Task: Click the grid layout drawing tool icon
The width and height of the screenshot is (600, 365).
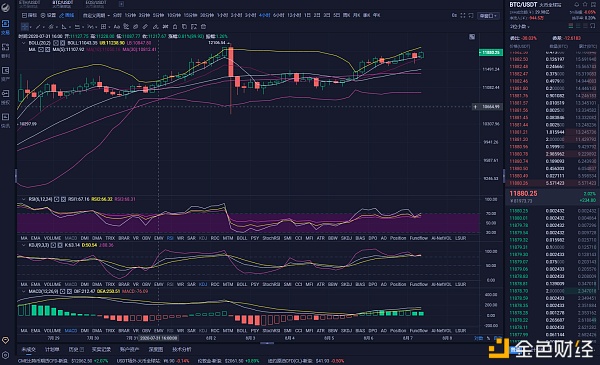Action: (x=103, y=26)
